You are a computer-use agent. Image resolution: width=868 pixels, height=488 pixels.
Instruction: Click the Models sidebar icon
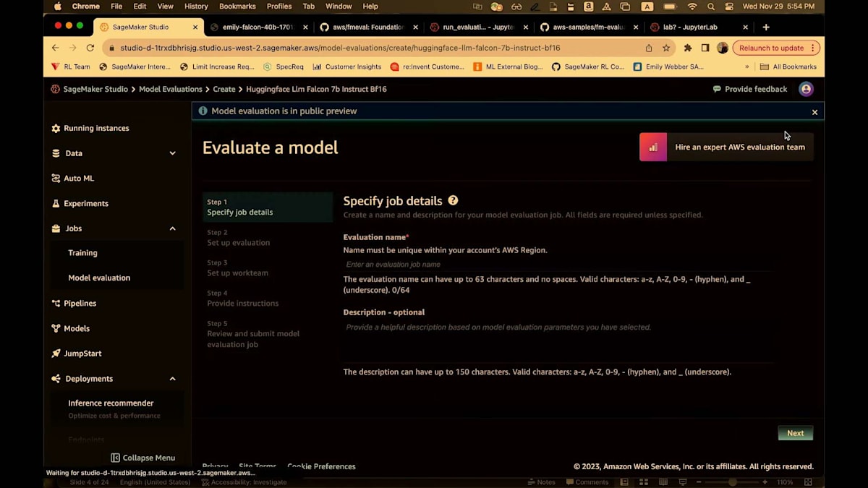pyautogui.click(x=56, y=328)
